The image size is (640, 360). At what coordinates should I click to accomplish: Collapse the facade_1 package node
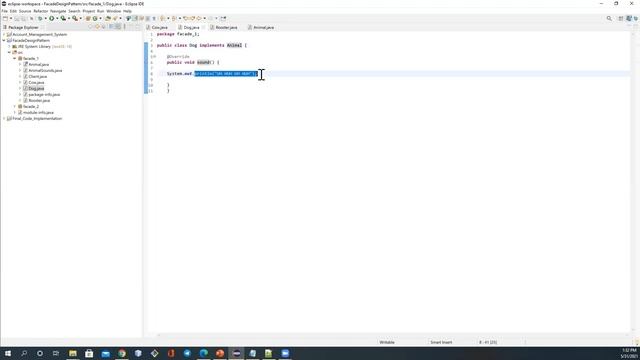tap(15, 58)
